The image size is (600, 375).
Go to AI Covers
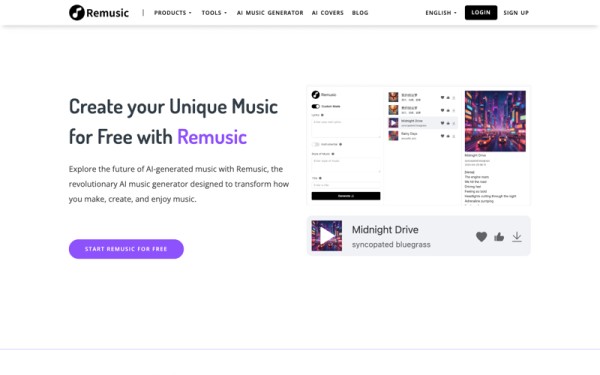328,13
